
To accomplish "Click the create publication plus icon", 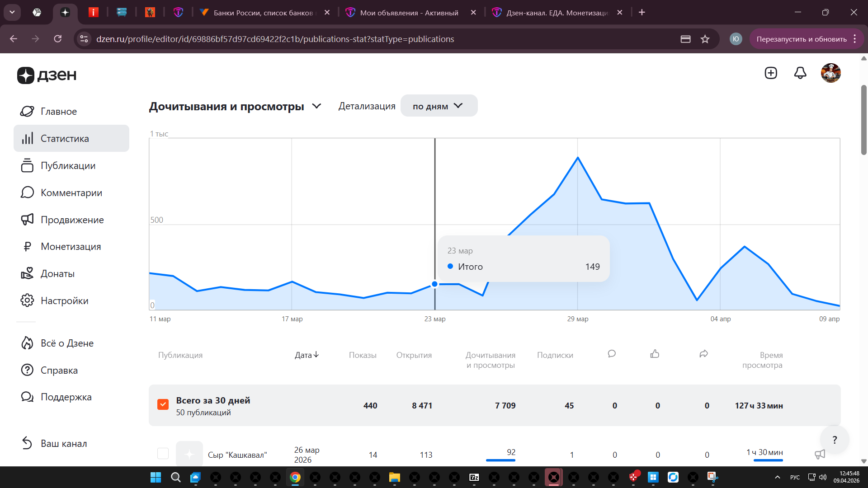I will [x=771, y=73].
